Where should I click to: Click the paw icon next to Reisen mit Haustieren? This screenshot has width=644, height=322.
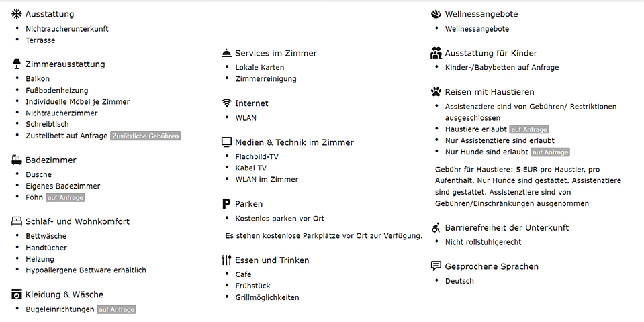[436, 92]
